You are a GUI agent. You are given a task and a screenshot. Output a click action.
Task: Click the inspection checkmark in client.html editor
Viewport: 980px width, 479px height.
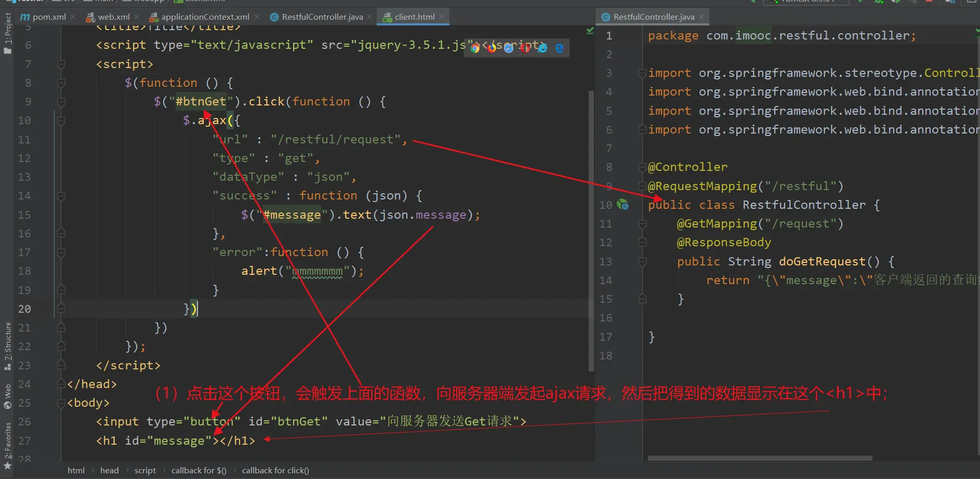(x=590, y=31)
